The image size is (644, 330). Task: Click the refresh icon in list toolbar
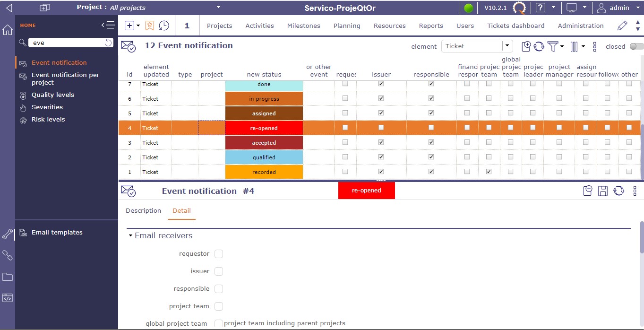pyautogui.click(x=539, y=46)
